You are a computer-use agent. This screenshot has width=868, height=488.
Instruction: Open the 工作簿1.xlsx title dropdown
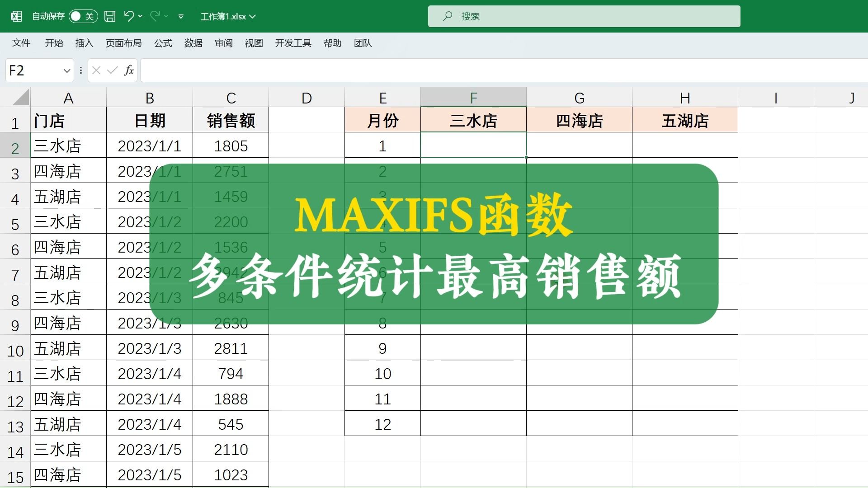click(253, 16)
